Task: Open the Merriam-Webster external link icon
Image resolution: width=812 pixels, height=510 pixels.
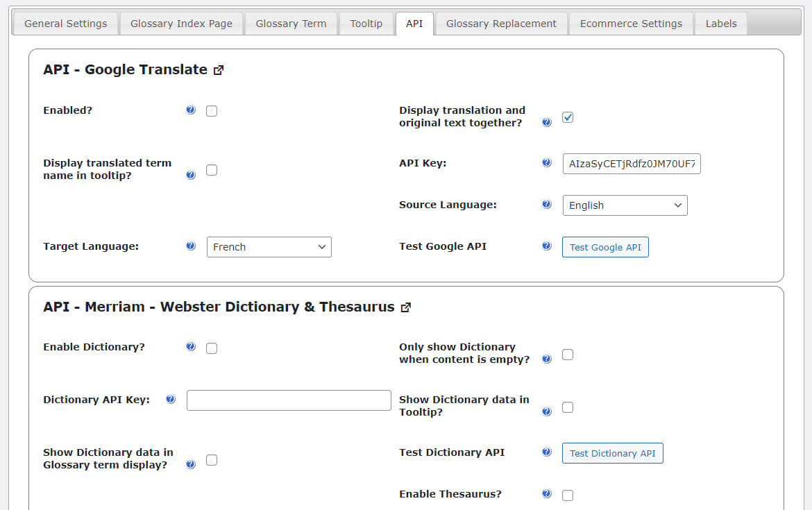Action: click(406, 307)
